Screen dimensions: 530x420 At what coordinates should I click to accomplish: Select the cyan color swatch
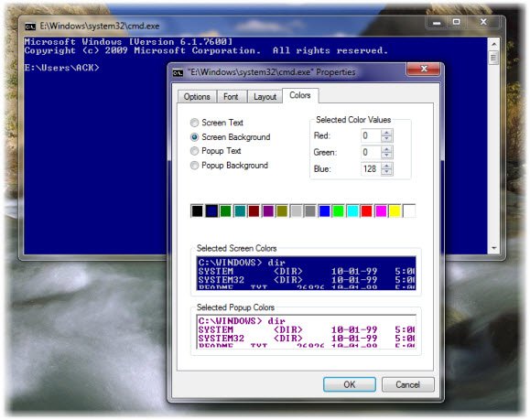(352, 210)
